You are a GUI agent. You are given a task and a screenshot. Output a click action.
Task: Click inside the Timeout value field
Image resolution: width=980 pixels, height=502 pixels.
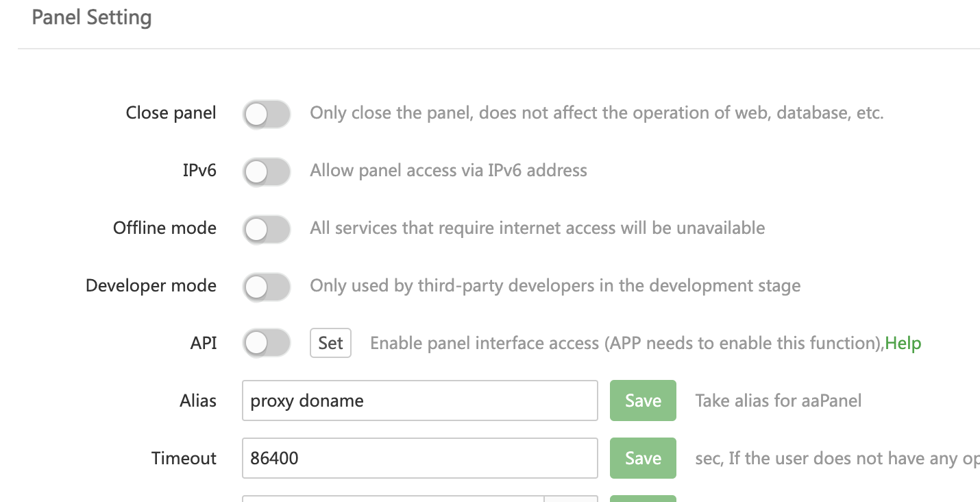[x=419, y=458]
